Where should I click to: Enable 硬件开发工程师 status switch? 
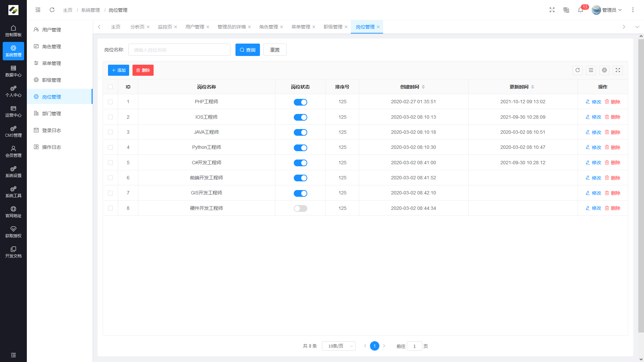tap(300, 208)
